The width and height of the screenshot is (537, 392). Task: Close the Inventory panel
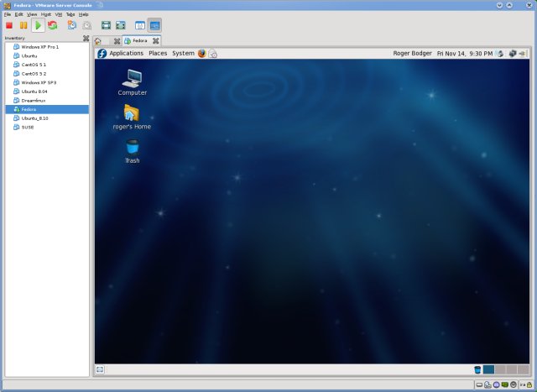(x=86, y=39)
